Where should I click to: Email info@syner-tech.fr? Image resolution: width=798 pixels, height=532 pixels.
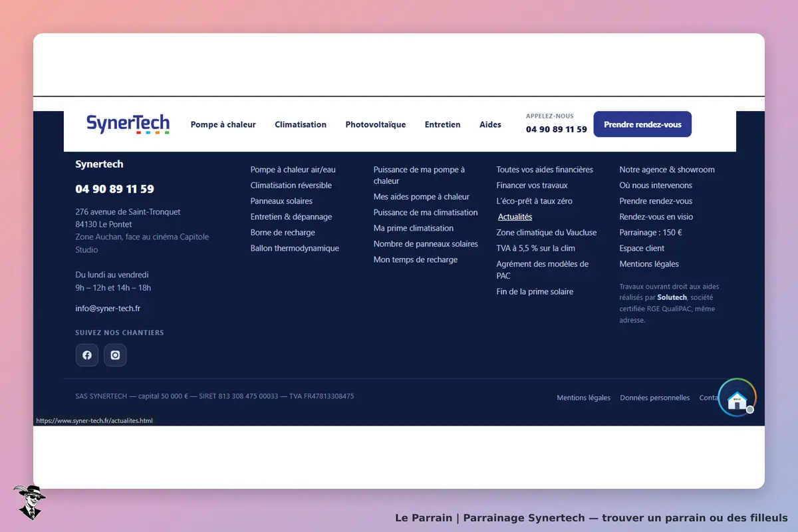pyautogui.click(x=108, y=309)
